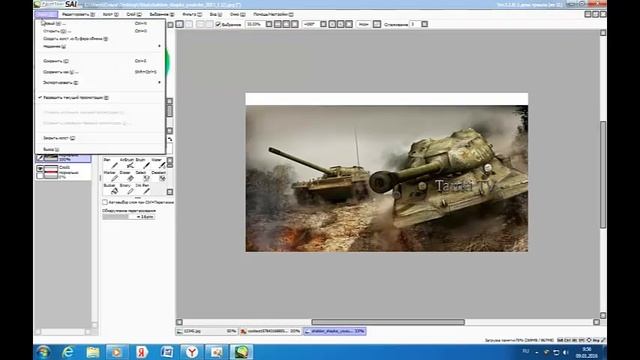Open the Помощь/Настройки menu
The height and width of the screenshot is (360, 640).
tap(273, 14)
